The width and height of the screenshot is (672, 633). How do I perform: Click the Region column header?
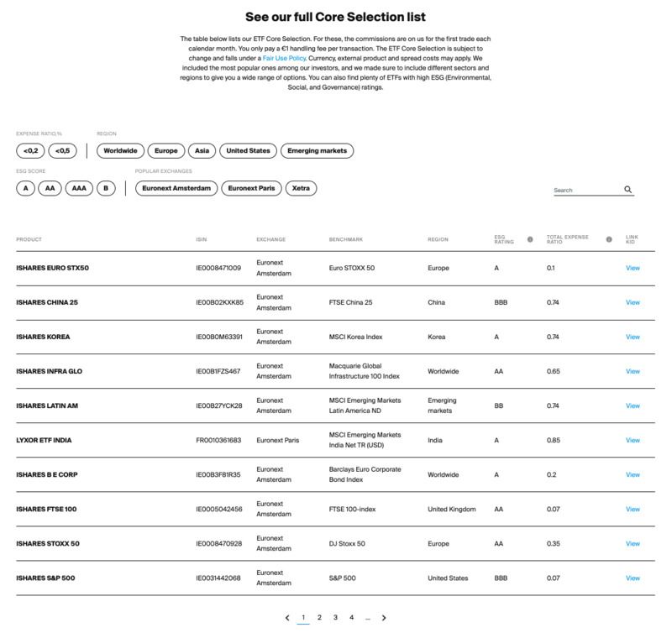tap(438, 239)
